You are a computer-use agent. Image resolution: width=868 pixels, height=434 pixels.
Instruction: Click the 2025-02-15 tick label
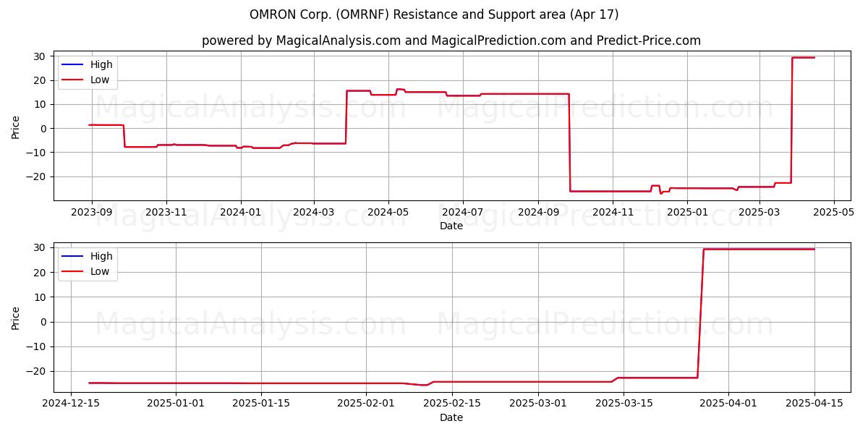tap(452, 404)
